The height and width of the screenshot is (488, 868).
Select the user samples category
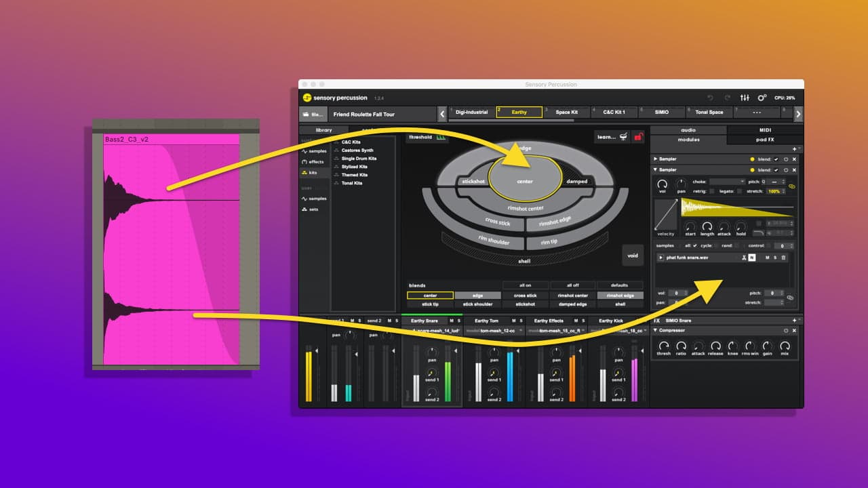pyautogui.click(x=314, y=199)
